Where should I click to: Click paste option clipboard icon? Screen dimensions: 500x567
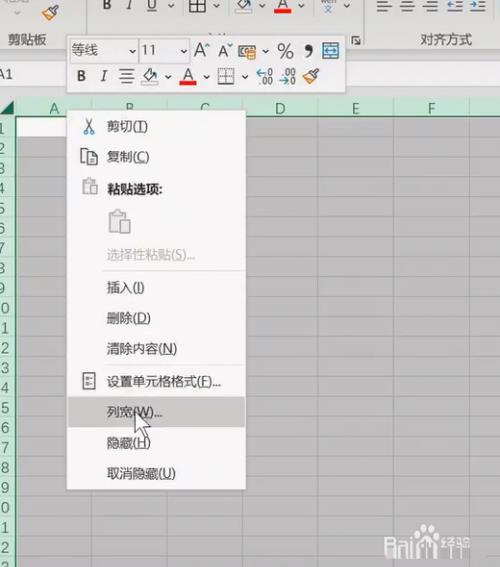point(120,221)
